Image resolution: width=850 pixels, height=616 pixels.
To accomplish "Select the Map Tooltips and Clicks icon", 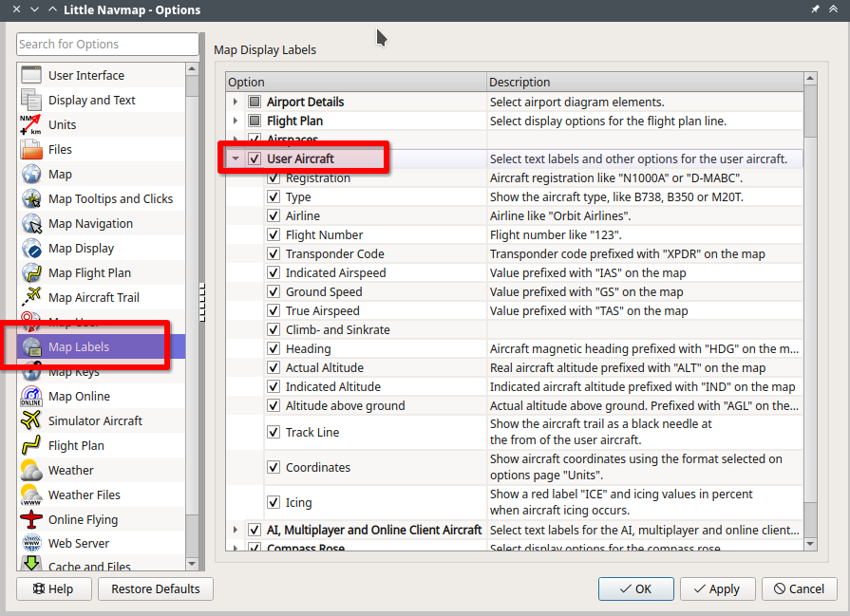I will (x=31, y=198).
